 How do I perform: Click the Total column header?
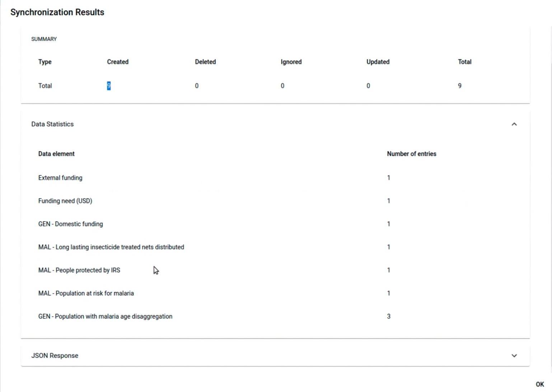coord(464,61)
